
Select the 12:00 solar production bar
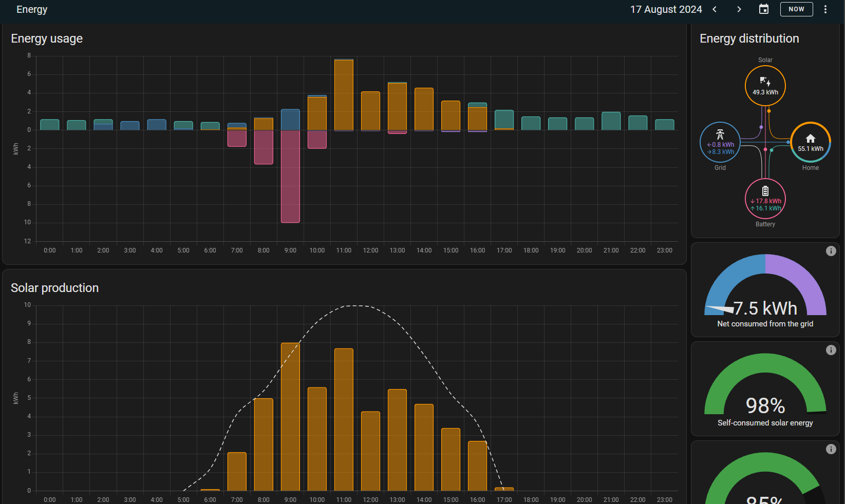coord(370,451)
